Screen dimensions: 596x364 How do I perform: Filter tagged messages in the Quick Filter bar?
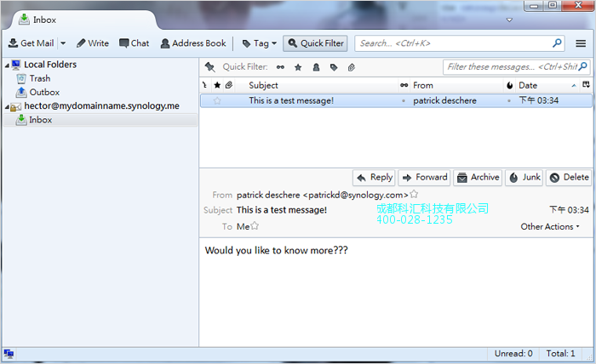click(334, 66)
